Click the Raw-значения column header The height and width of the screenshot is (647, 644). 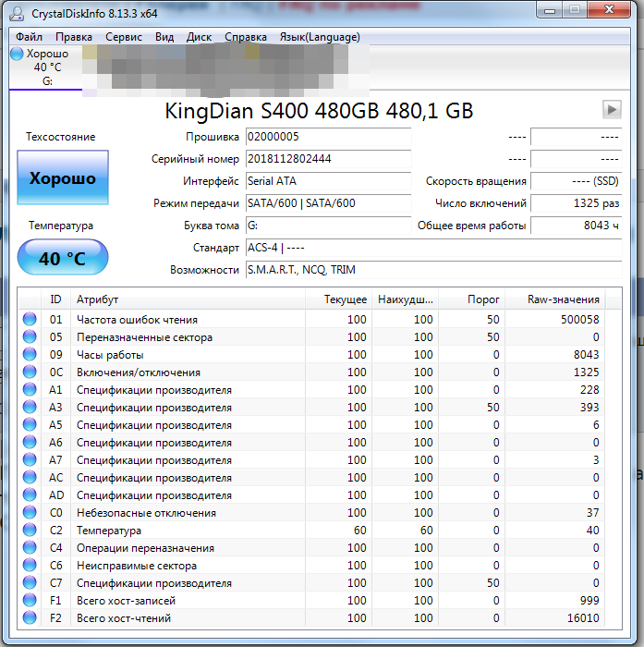[555, 299]
